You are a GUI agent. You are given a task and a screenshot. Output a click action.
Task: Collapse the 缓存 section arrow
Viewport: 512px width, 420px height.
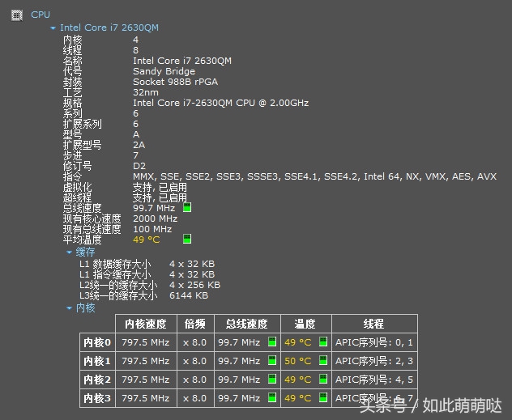pyautogui.click(x=69, y=252)
